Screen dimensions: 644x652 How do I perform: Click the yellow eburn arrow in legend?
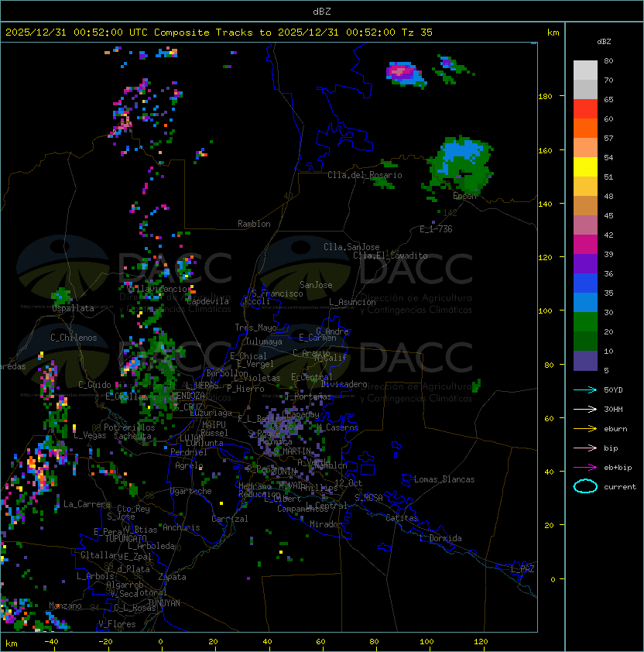click(x=585, y=429)
